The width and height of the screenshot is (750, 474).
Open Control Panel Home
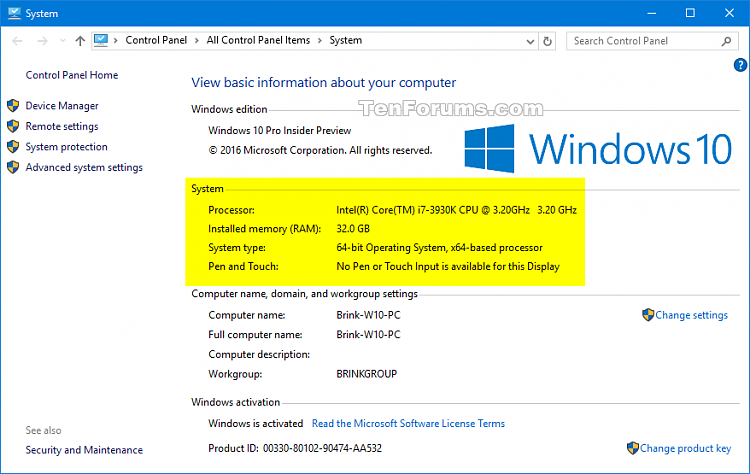(72, 75)
